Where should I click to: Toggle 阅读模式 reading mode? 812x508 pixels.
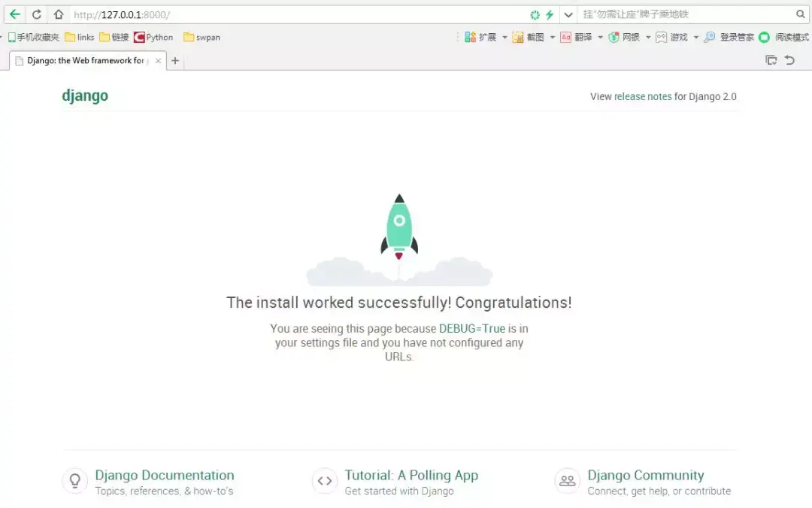coord(784,38)
